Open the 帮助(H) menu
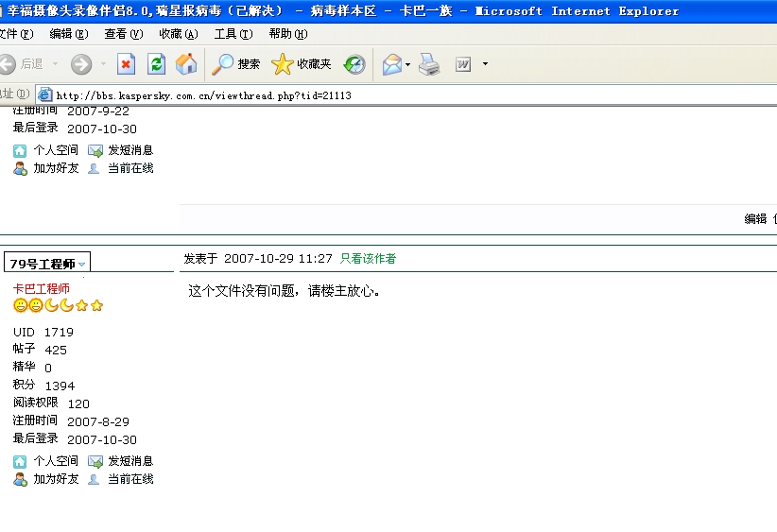The height and width of the screenshot is (532, 777). point(288,34)
